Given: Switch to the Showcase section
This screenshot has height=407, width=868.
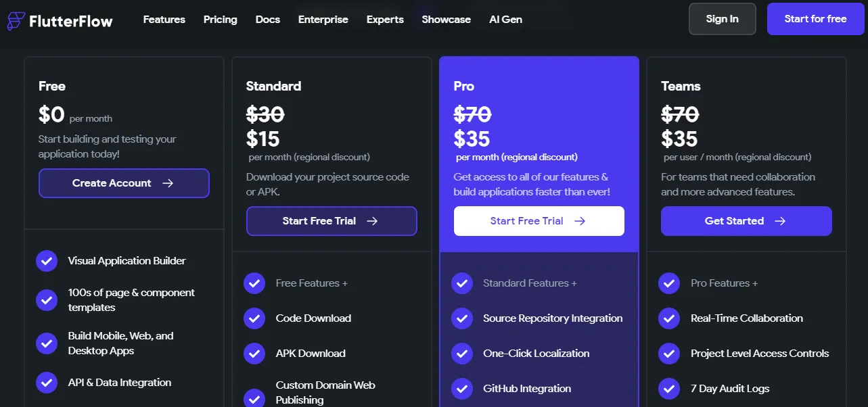Looking at the screenshot, I should pos(445,20).
